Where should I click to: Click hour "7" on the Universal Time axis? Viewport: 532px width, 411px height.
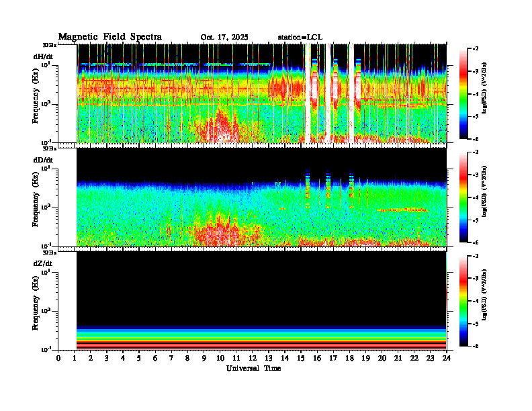pos(171,359)
